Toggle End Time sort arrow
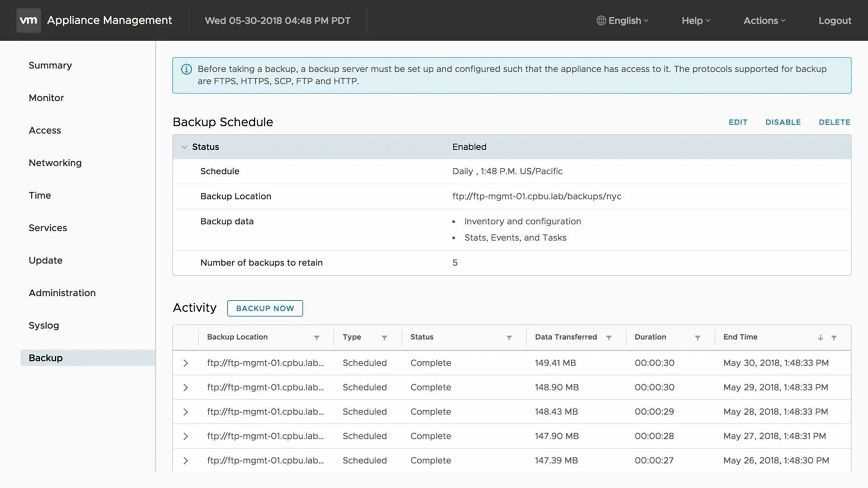Screen dimensions: 868x488 coord(820,338)
